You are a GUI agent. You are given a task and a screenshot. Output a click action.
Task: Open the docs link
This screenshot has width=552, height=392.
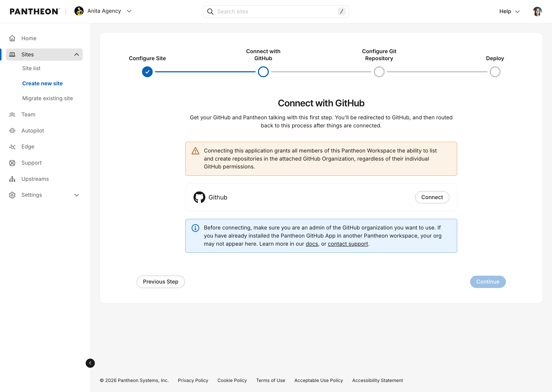(x=312, y=244)
